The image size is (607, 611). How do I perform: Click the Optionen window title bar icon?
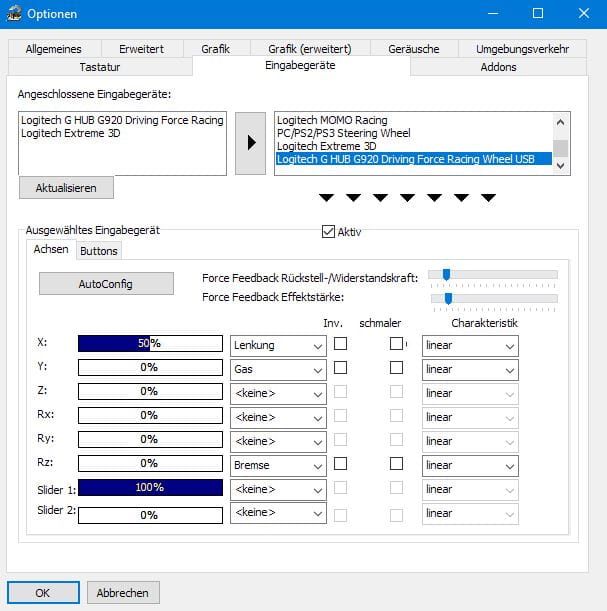(x=14, y=14)
